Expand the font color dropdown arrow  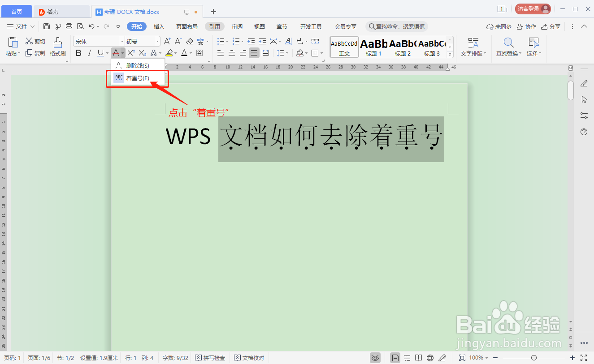[x=191, y=53]
